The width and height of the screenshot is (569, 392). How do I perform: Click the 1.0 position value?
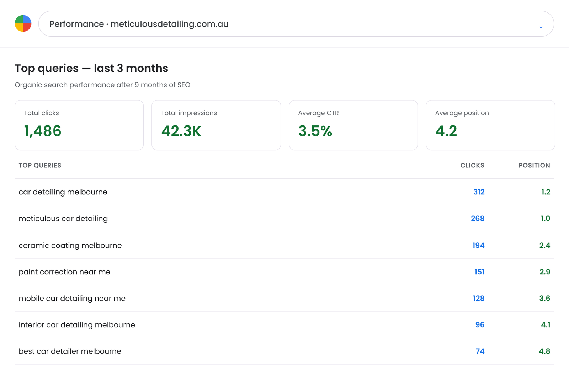point(546,219)
